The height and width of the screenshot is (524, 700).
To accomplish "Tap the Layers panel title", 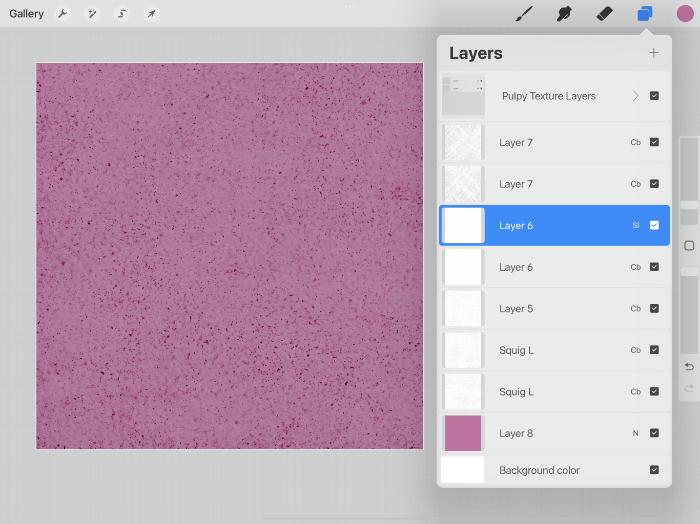I will point(476,53).
